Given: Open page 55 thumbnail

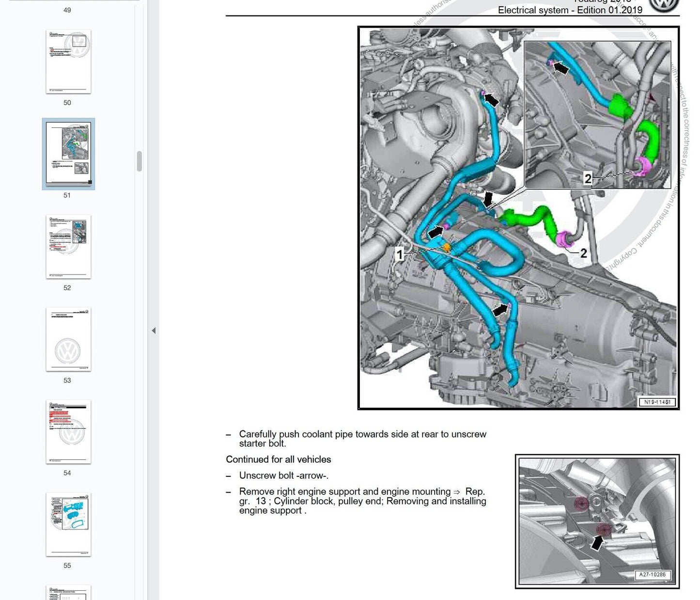Looking at the screenshot, I should click(68, 524).
